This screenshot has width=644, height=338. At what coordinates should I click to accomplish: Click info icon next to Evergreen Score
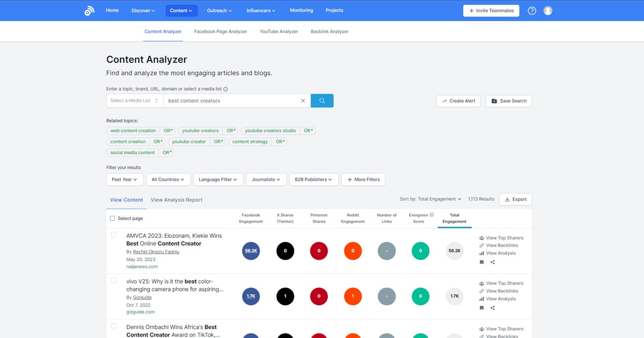432,215
